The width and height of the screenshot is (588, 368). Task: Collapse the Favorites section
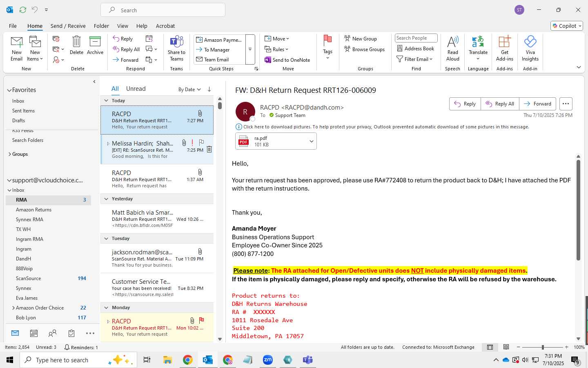coord(9,90)
